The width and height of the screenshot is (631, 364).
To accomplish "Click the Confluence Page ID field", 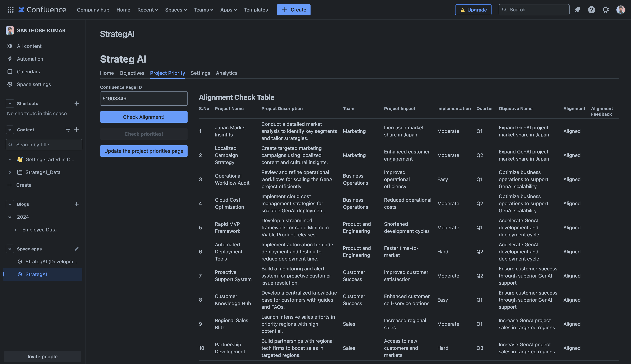I will pyautogui.click(x=144, y=99).
